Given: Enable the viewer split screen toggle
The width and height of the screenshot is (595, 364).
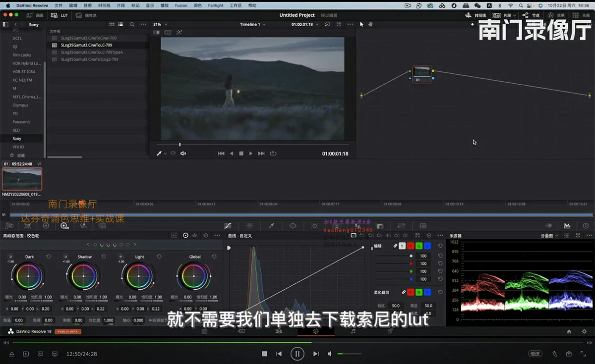Looking at the screenshot, I should (168, 32).
